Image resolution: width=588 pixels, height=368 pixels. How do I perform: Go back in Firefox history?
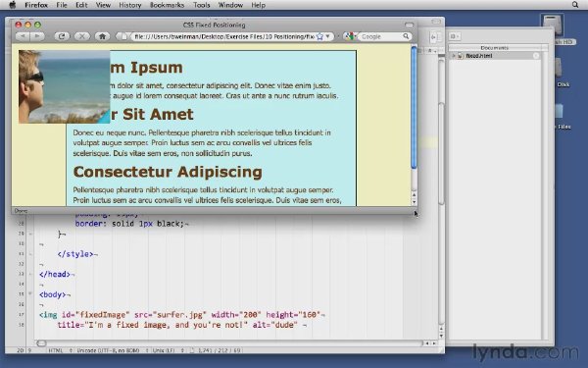23,36
